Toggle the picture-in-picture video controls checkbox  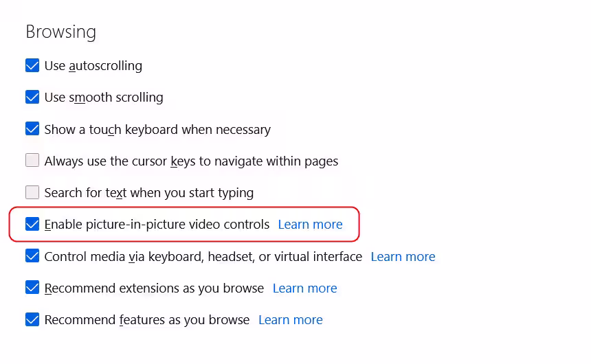click(x=32, y=225)
